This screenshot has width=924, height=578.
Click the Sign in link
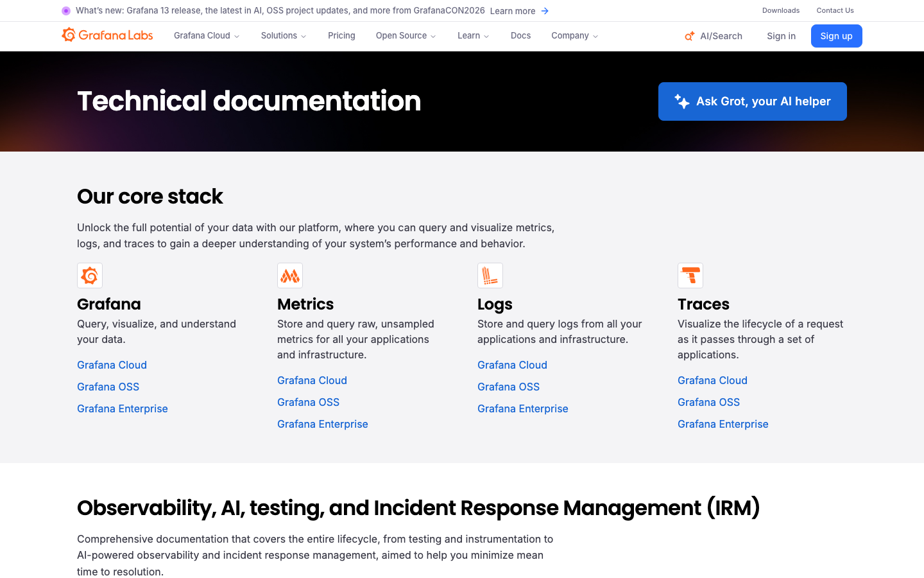[781, 36]
